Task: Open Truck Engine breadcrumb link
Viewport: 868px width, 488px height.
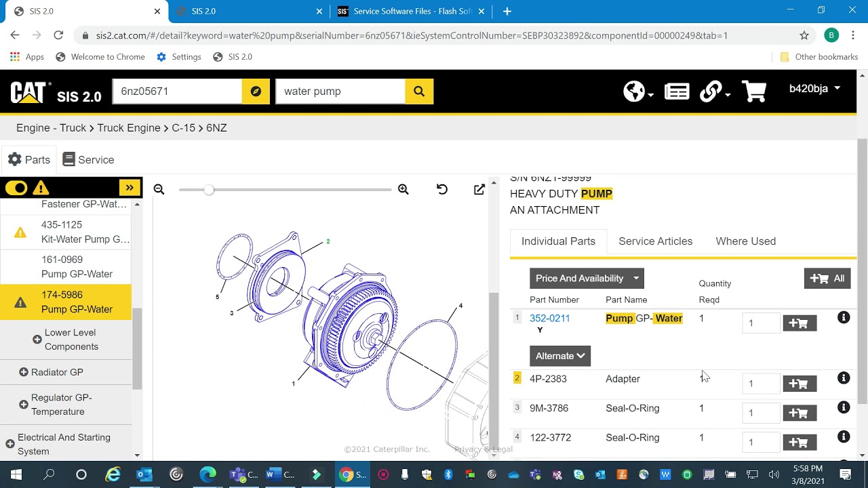Action: [x=129, y=128]
